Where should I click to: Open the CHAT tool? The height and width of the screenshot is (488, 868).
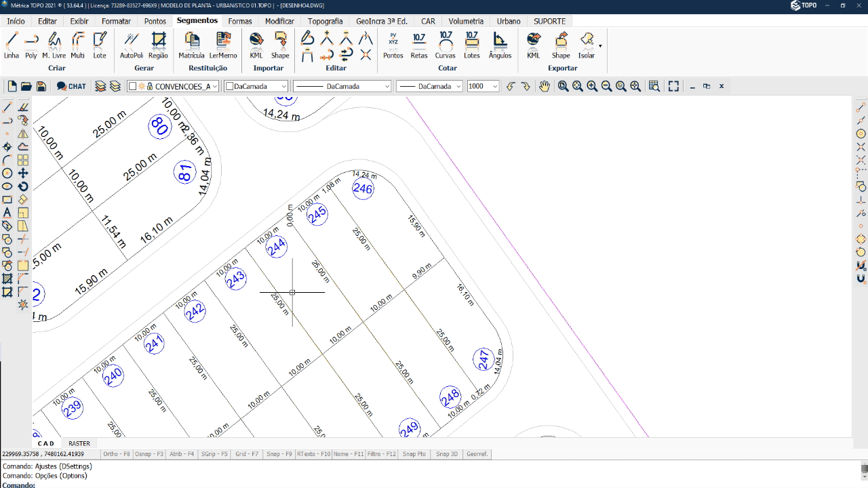[71, 86]
